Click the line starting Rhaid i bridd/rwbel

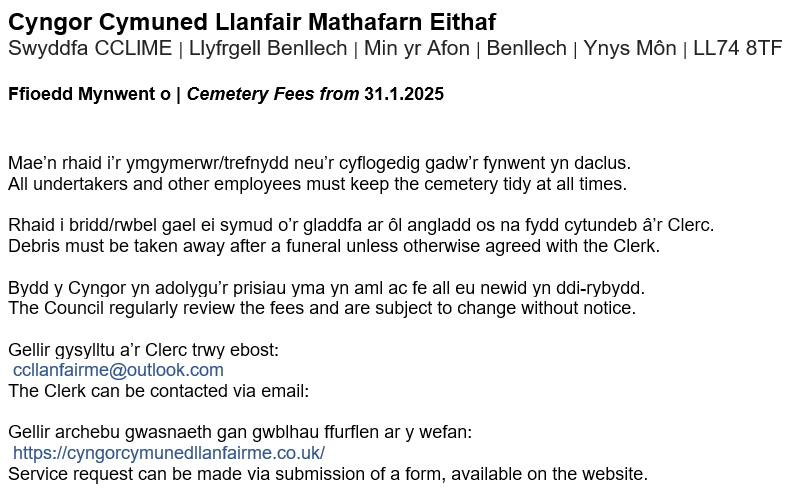coord(360,225)
